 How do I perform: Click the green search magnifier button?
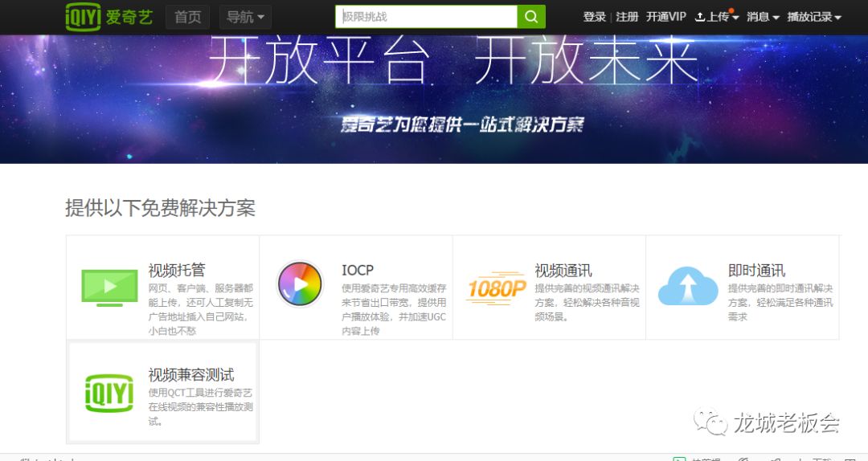pyautogui.click(x=531, y=17)
